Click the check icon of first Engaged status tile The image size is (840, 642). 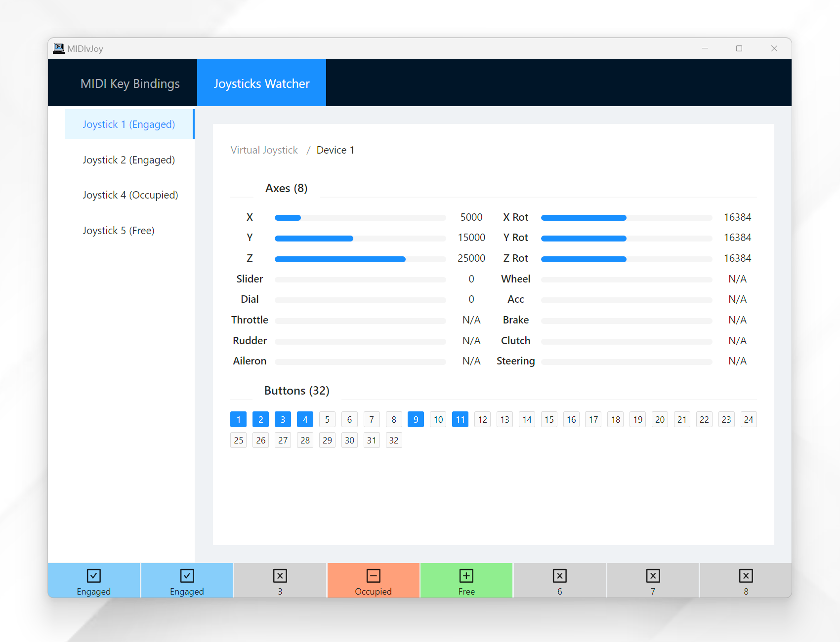point(94,576)
